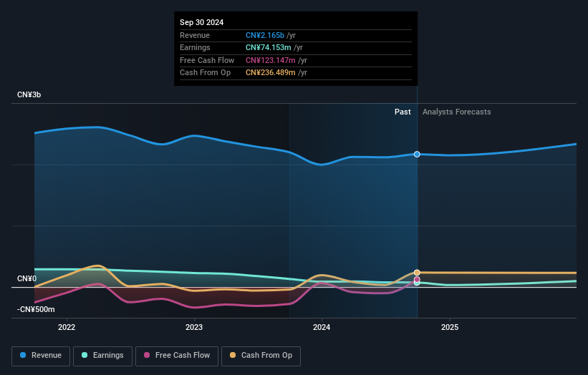Click the Cash From Op tooltip row label

click(205, 73)
